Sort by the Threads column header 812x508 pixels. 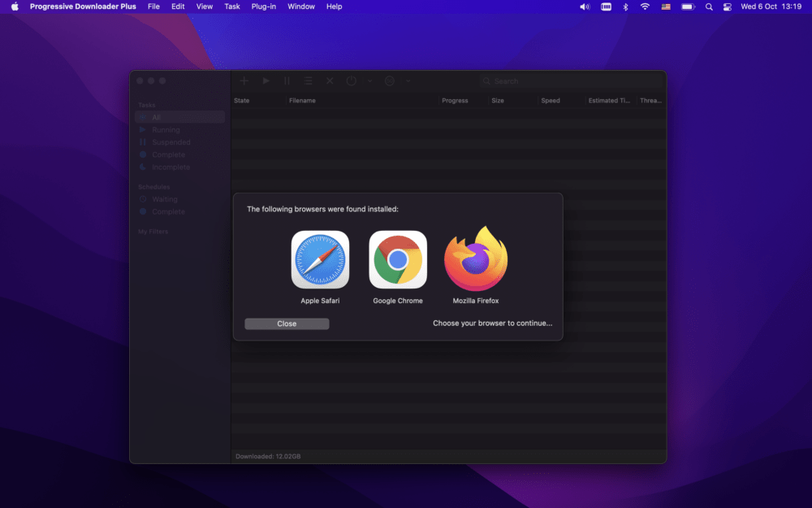click(x=651, y=101)
